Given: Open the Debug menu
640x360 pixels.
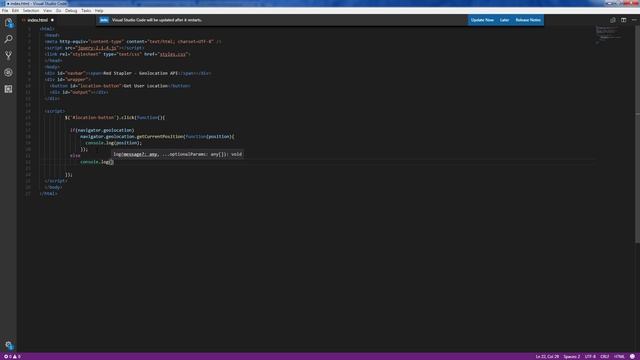Looking at the screenshot, I should (x=71, y=11).
